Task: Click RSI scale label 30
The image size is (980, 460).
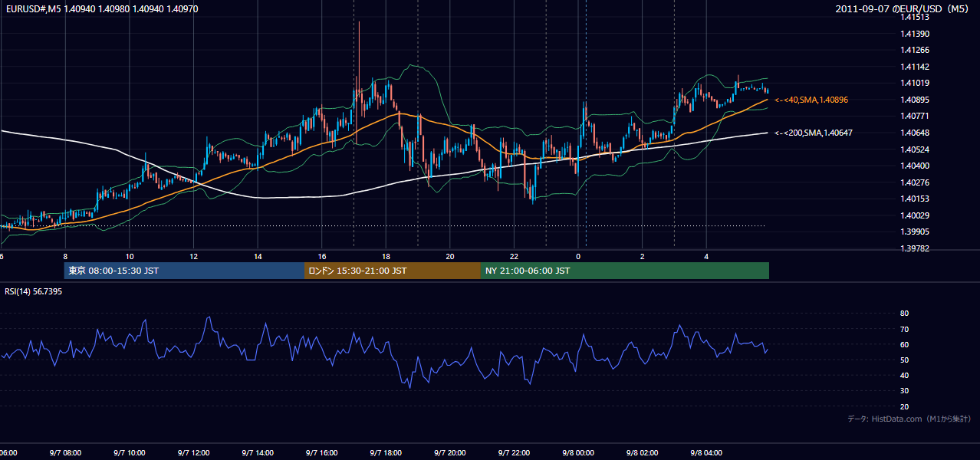Action: coord(904,391)
